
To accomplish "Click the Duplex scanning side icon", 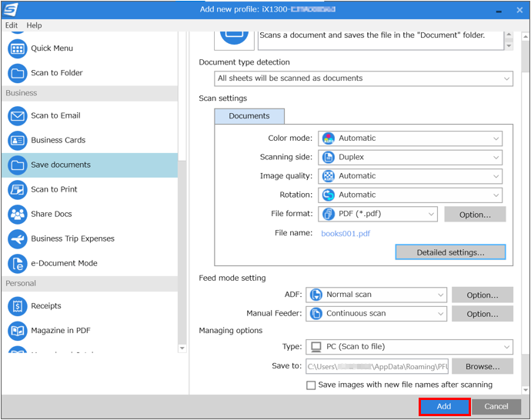I will pyautogui.click(x=328, y=158).
